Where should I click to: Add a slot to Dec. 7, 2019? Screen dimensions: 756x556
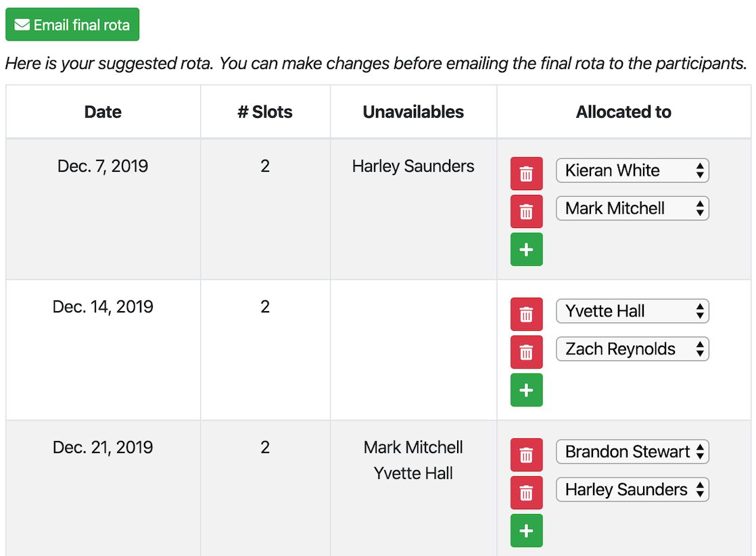click(526, 250)
